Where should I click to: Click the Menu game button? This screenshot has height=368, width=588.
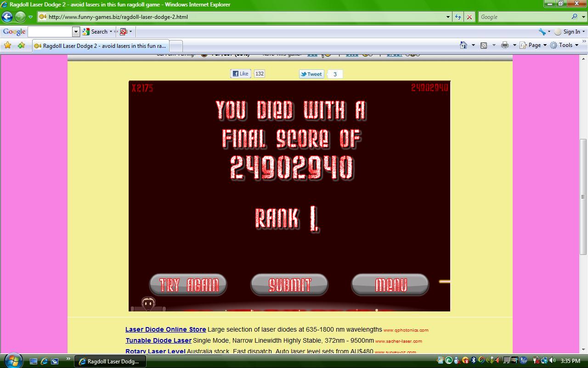[390, 285]
